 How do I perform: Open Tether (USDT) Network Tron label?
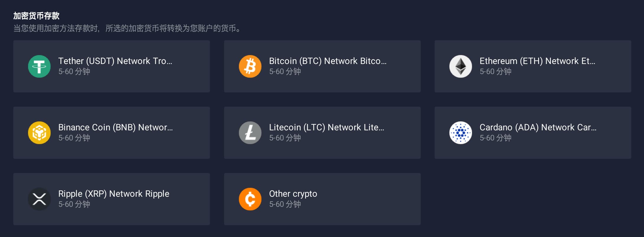click(x=115, y=61)
